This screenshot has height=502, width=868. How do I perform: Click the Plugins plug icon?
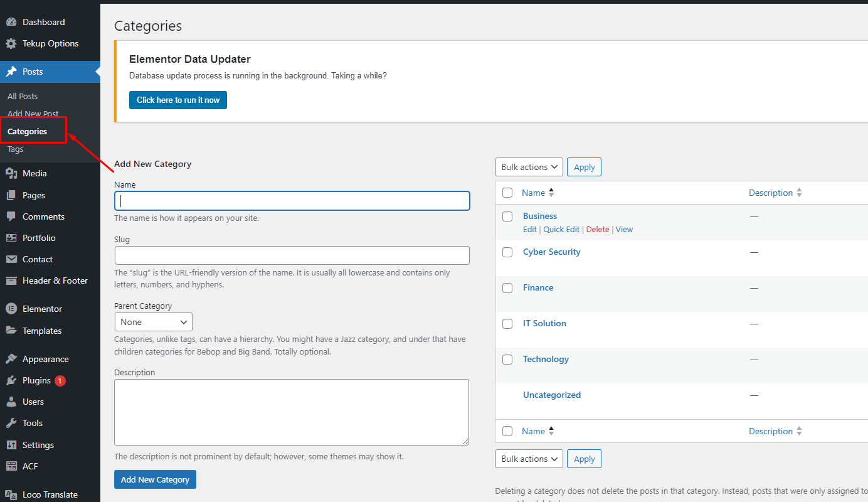[11, 380]
